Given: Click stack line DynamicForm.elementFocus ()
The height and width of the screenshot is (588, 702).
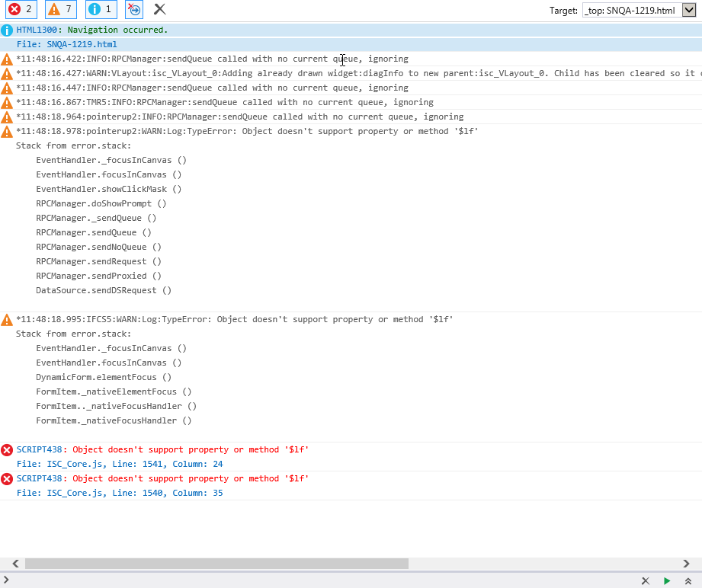Looking at the screenshot, I should point(104,377).
